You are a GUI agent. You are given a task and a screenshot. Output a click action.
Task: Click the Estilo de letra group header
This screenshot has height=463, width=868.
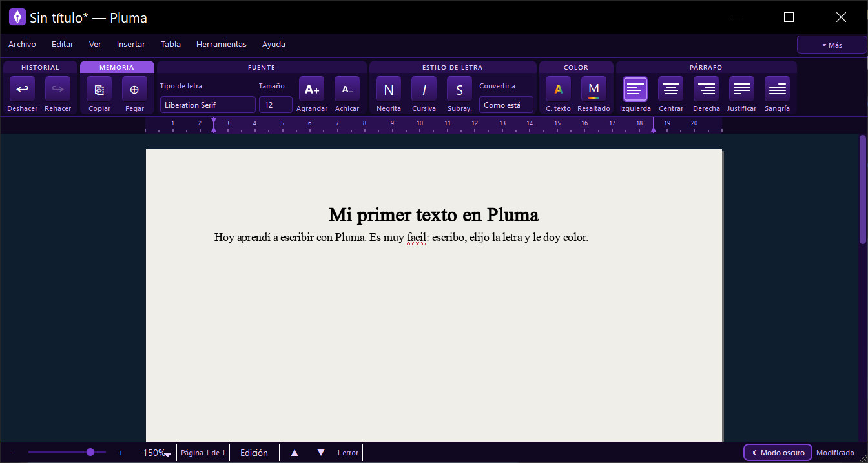coord(452,67)
